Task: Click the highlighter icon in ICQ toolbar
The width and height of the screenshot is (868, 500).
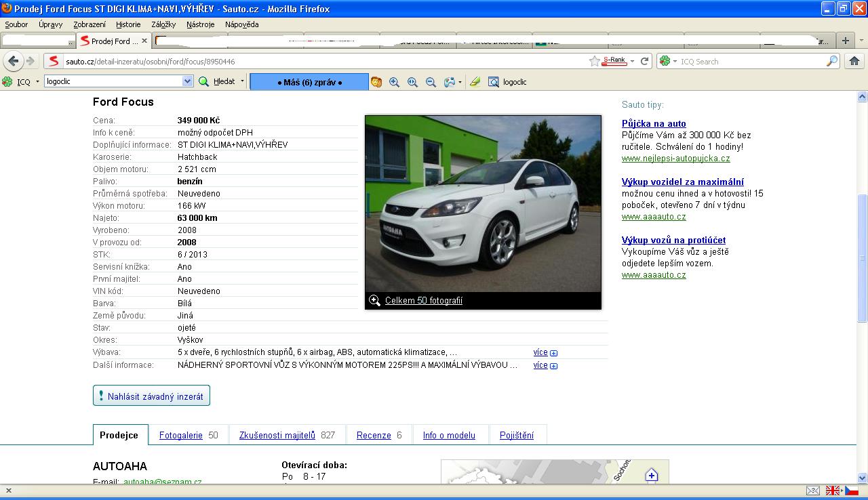Action: [x=475, y=82]
